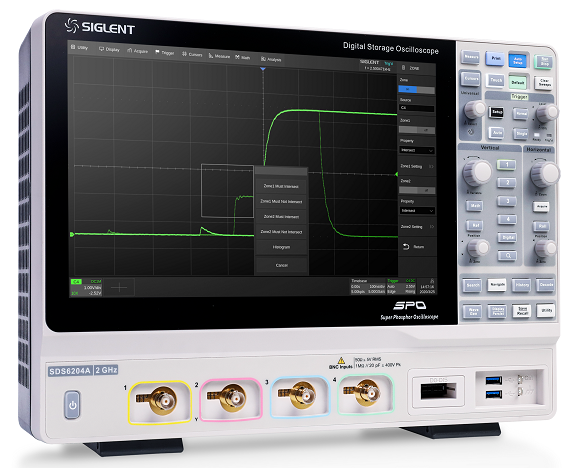Select Zone1 Must Not Intersect
This screenshot has height=468, width=575.
tap(281, 201)
